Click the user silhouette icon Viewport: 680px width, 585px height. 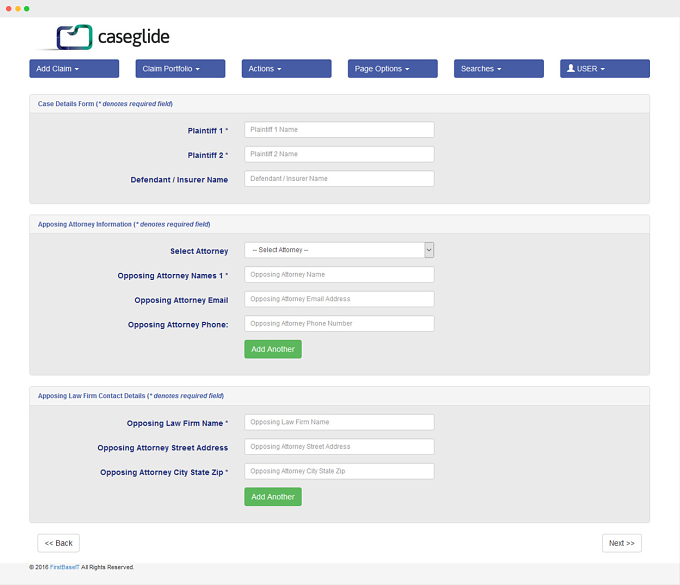tap(571, 68)
